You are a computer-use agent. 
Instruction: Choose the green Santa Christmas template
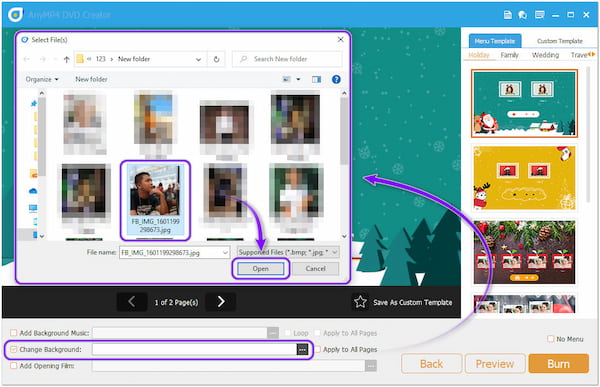point(524,103)
